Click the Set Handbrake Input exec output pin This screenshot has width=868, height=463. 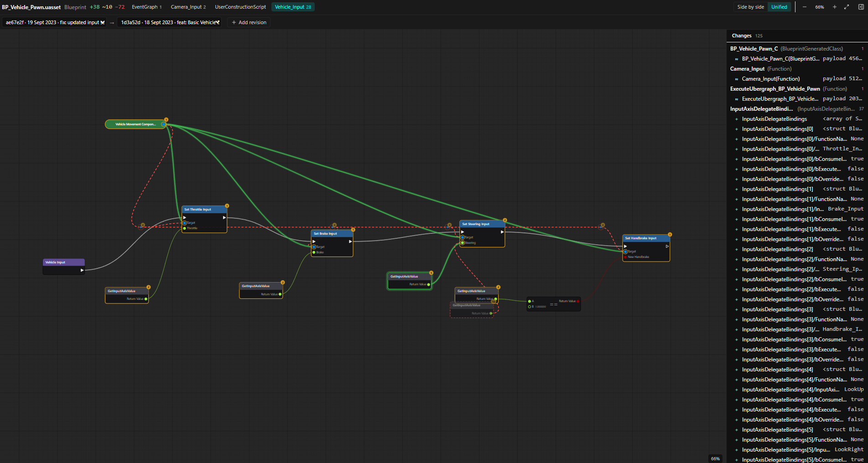pyautogui.click(x=667, y=246)
